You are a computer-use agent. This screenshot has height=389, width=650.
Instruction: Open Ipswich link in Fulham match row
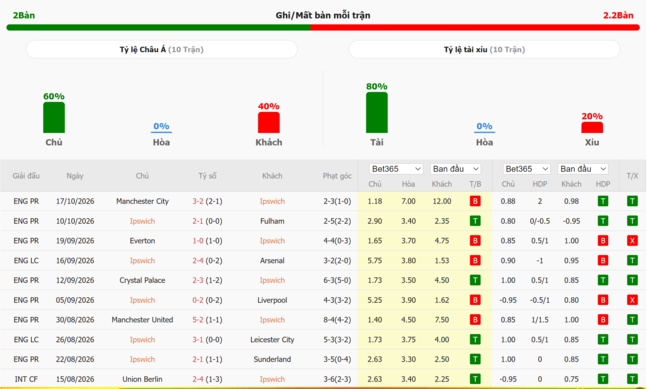(142, 221)
